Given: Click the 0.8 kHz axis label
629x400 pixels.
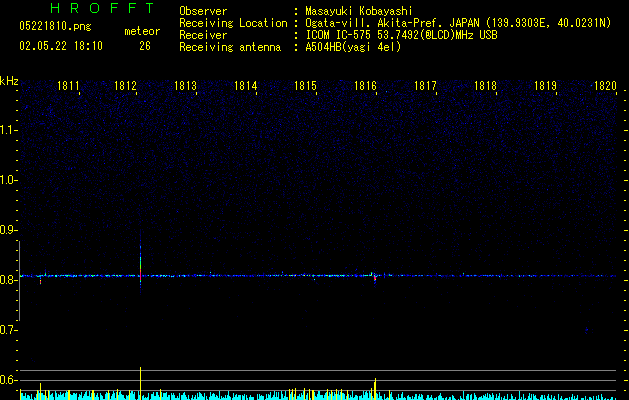Looking at the screenshot, I should pyautogui.click(x=8, y=280).
